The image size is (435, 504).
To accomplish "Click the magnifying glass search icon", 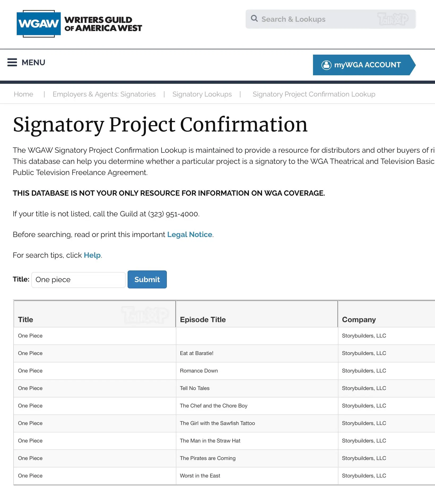I will tap(254, 19).
